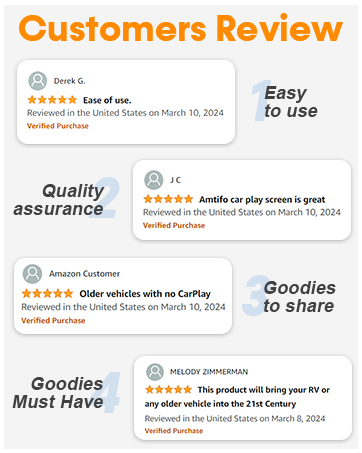Click stars next to Older vehicles review

point(47,293)
